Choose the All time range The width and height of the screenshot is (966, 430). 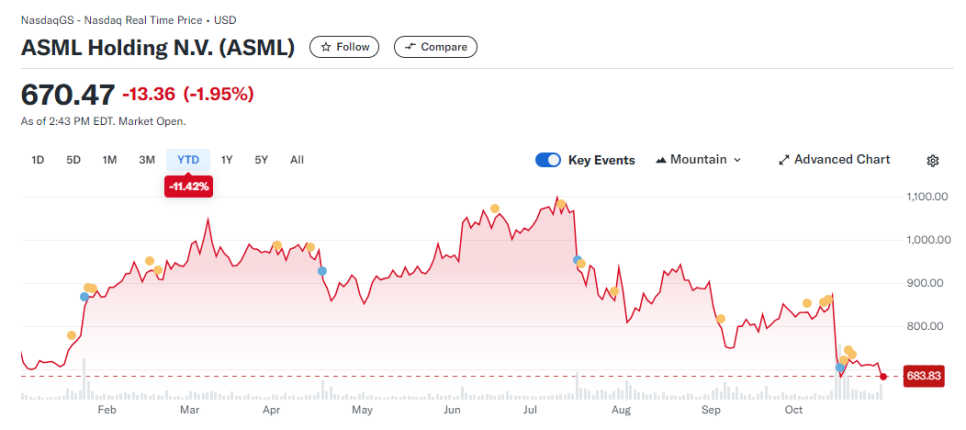[x=297, y=160]
